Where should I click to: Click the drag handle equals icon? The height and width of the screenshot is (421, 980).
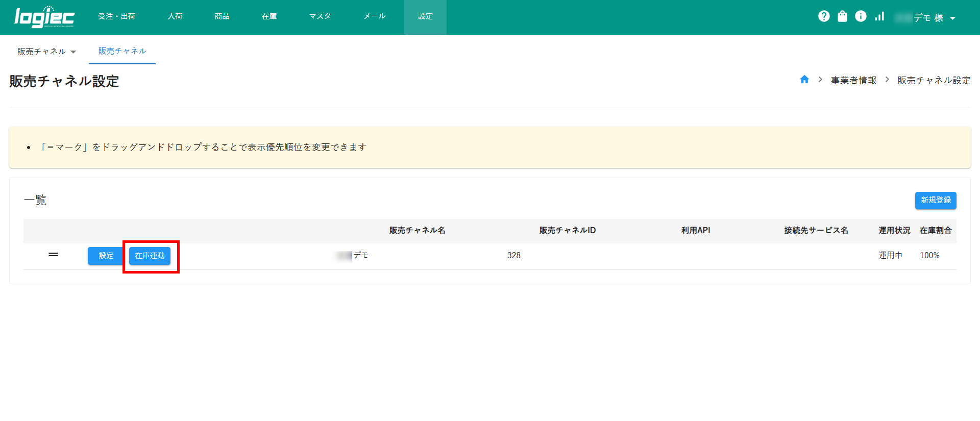(53, 255)
